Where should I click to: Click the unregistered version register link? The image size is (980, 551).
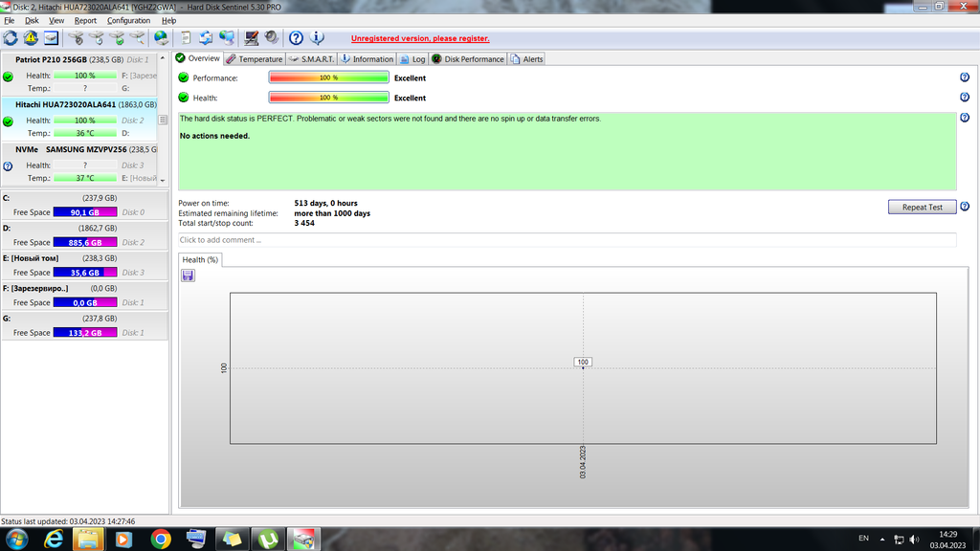point(420,38)
